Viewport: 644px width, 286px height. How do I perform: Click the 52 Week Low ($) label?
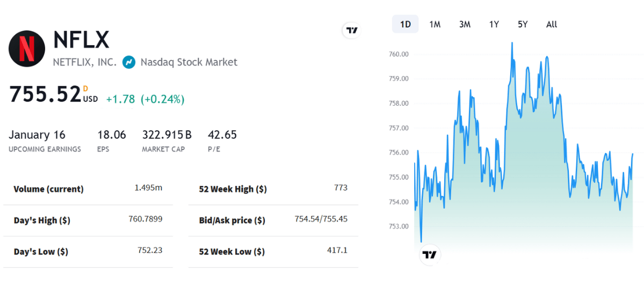231,252
